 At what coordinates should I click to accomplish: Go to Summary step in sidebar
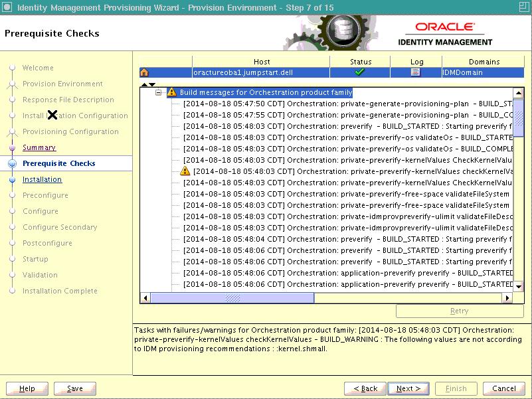[39, 147]
